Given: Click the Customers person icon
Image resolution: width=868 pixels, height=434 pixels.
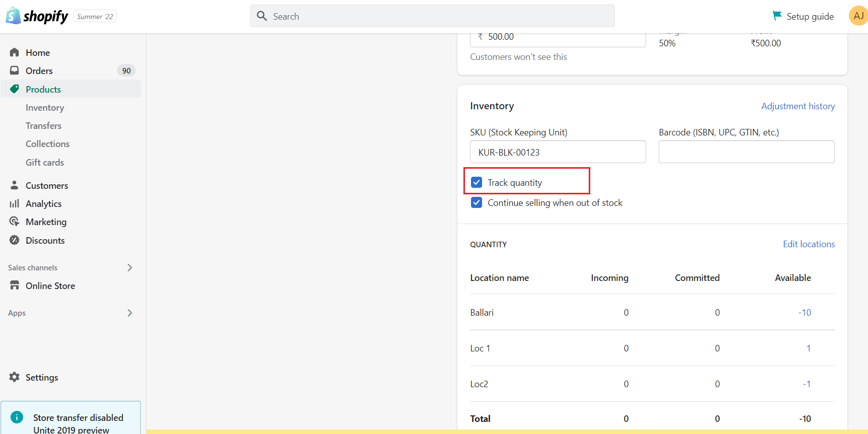Looking at the screenshot, I should (x=15, y=185).
